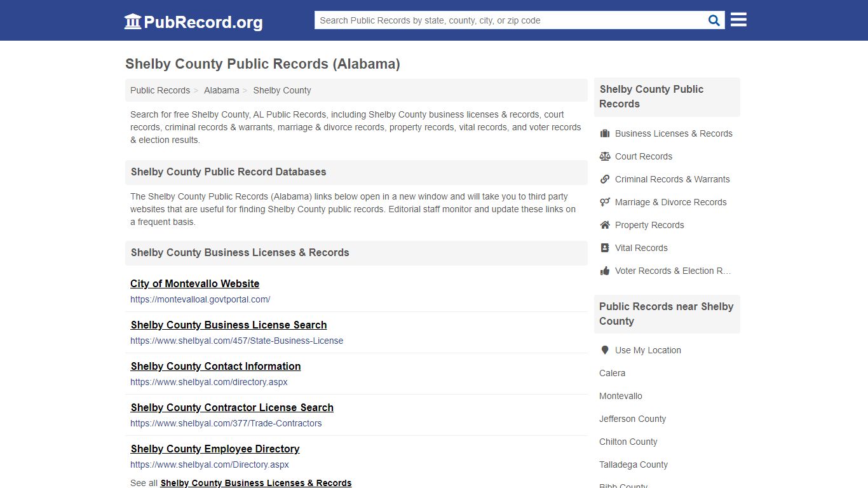Click the Public Records near Shelby County heading

667,314
